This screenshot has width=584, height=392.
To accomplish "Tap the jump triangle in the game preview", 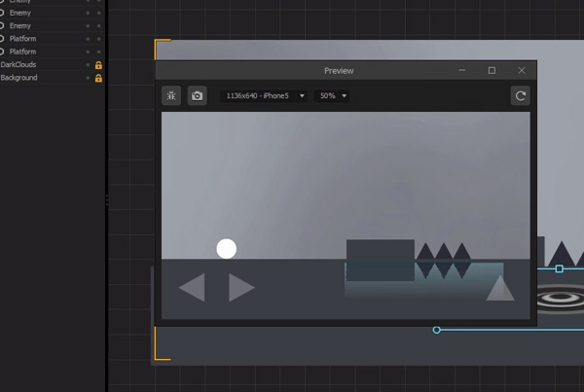I will click(500, 288).
